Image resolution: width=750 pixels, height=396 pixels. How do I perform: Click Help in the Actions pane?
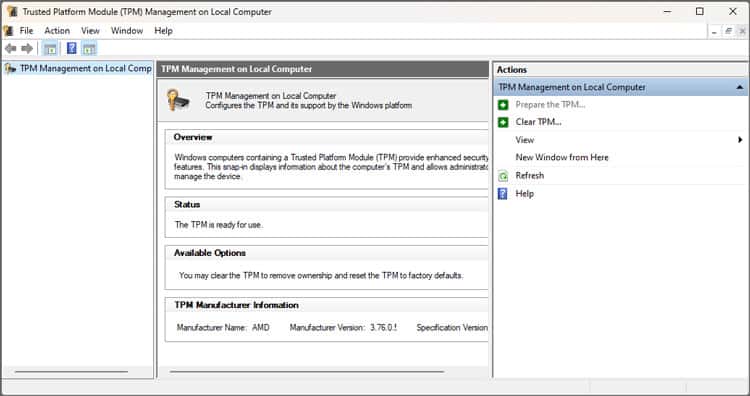(524, 194)
